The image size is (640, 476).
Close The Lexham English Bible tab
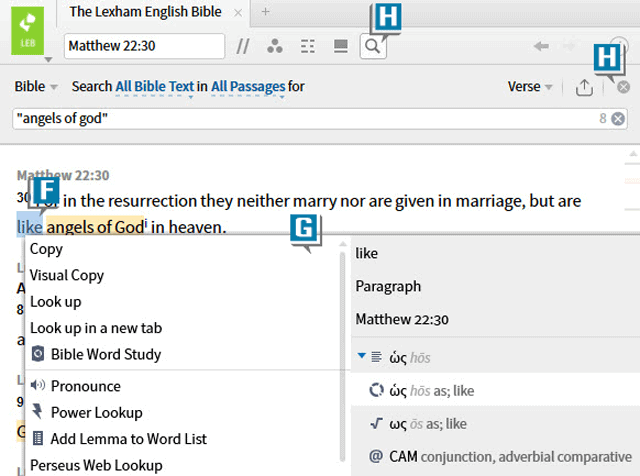coord(238,13)
